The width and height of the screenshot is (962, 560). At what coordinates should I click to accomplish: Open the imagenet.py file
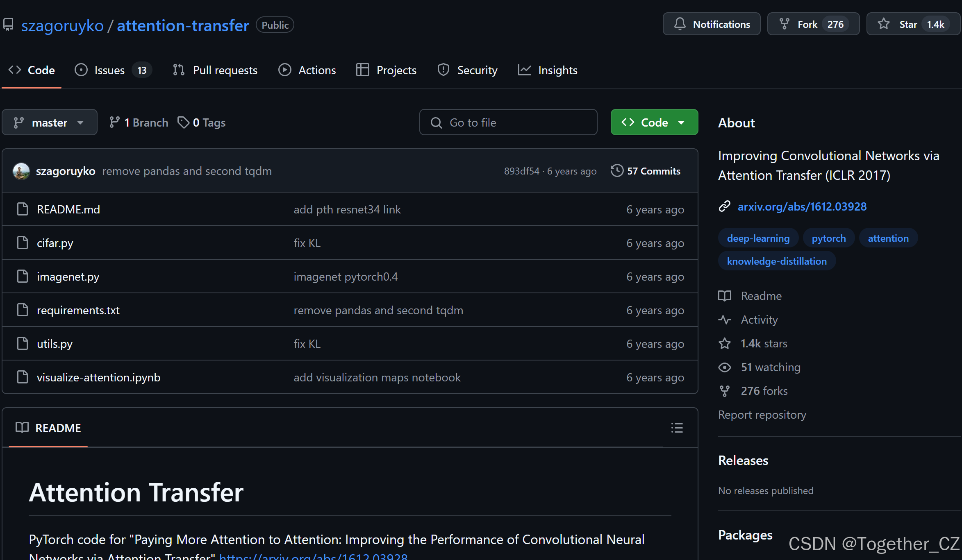point(68,277)
